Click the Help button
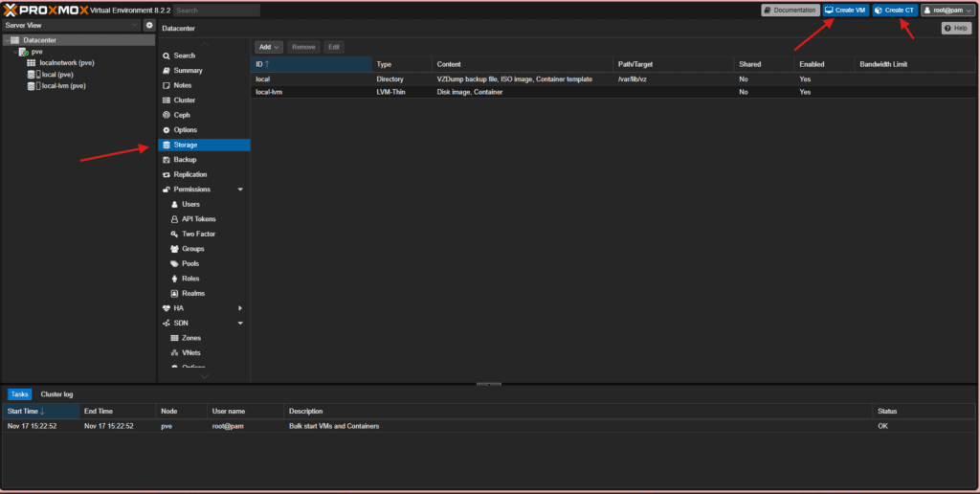The height and width of the screenshot is (494, 980). click(x=956, y=28)
